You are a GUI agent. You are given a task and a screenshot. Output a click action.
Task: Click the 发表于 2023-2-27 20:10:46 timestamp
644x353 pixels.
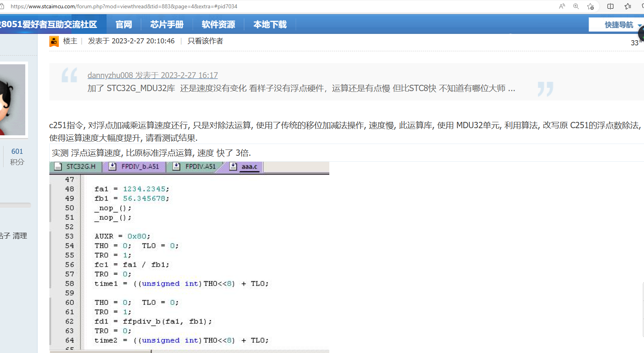tap(131, 41)
